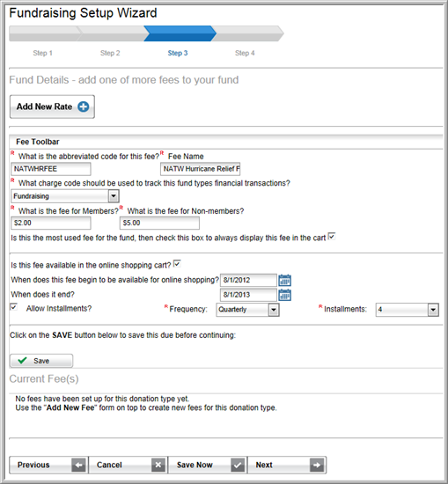The image size is (448, 484).
Task: Uncheck always display this fee in cart
Action: (332, 237)
